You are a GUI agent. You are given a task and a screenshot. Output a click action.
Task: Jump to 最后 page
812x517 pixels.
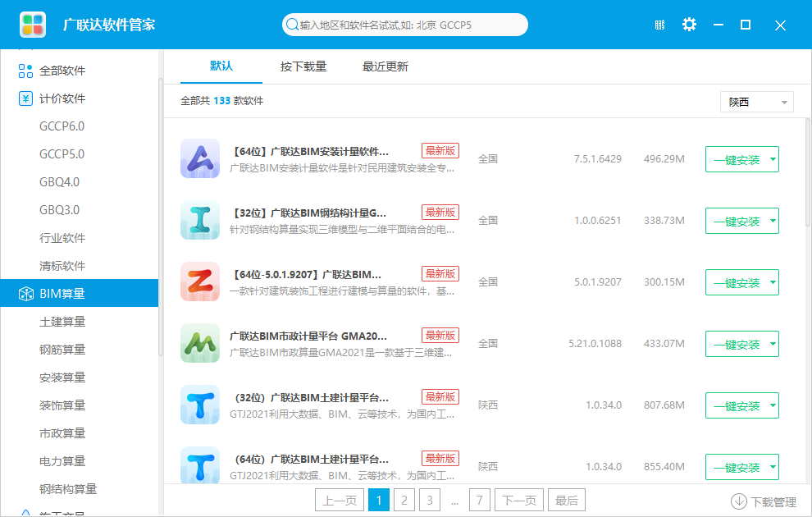point(567,501)
